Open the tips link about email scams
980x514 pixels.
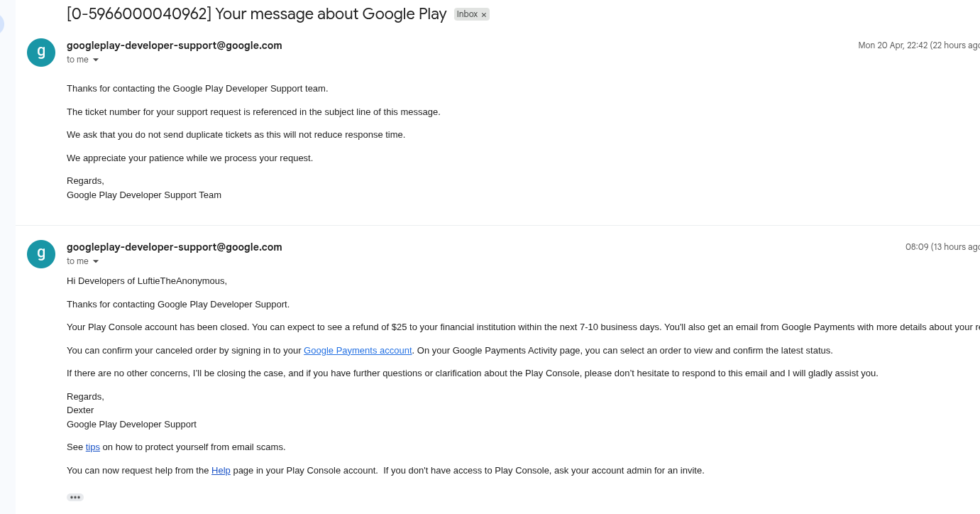click(93, 447)
